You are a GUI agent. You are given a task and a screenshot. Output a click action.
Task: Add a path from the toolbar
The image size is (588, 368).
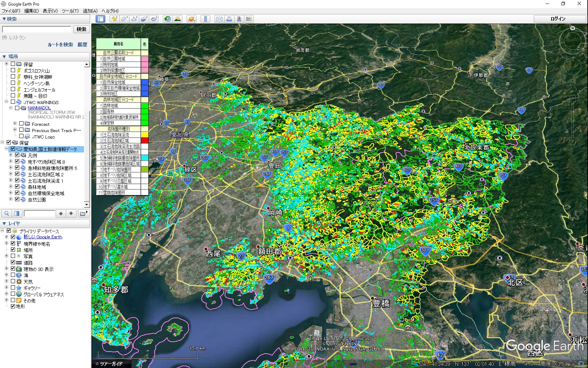tap(134, 19)
